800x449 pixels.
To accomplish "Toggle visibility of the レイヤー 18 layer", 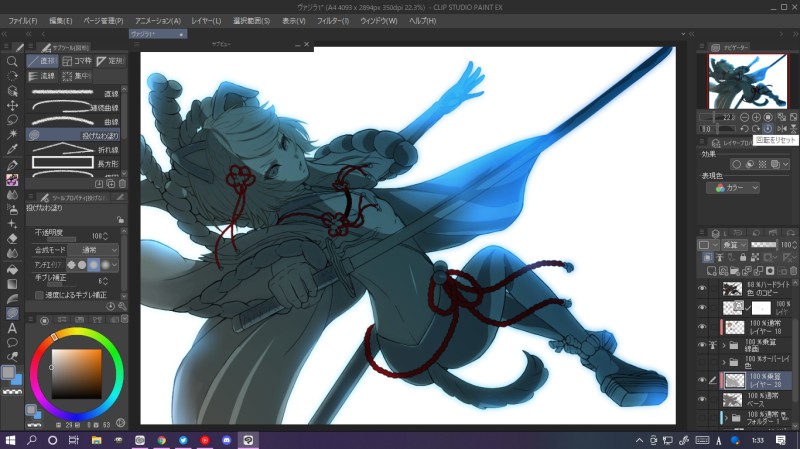I will point(702,327).
